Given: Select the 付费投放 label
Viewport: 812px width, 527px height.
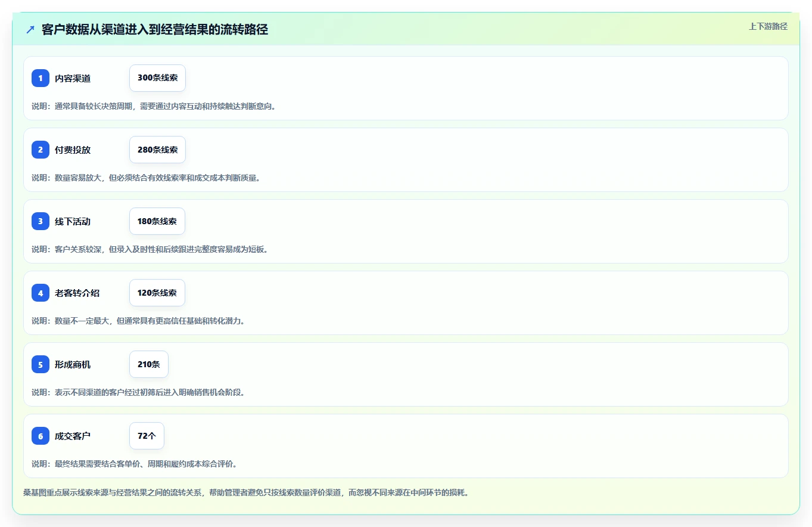Looking at the screenshot, I should point(73,150).
